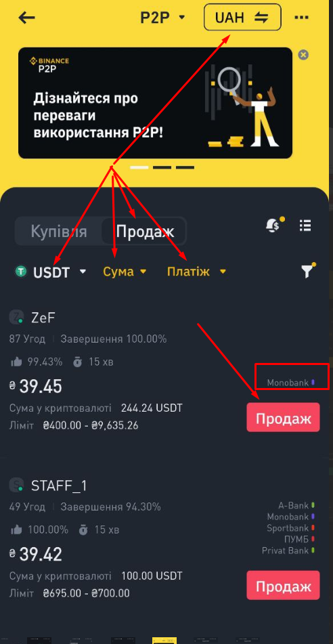Screen dimensions: 333x644
Task: Select the Продаж tab
Action: 145,231
